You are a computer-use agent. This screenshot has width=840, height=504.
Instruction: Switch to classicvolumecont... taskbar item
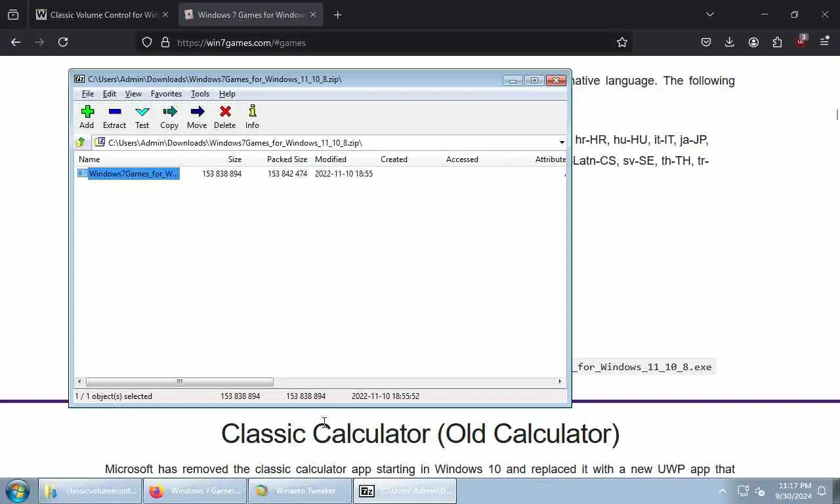pos(91,491)
